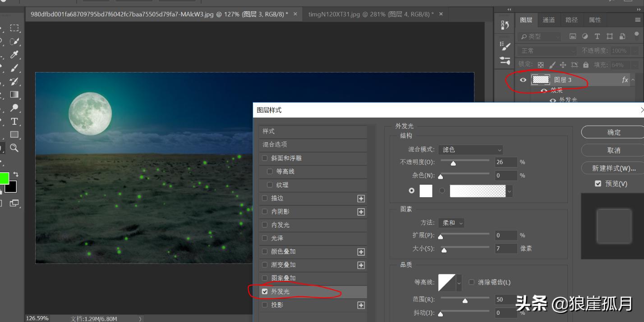The image size is (644, 322).
Task: Open the 混合模式 滤色 dropdown
Action: [470, 150]
